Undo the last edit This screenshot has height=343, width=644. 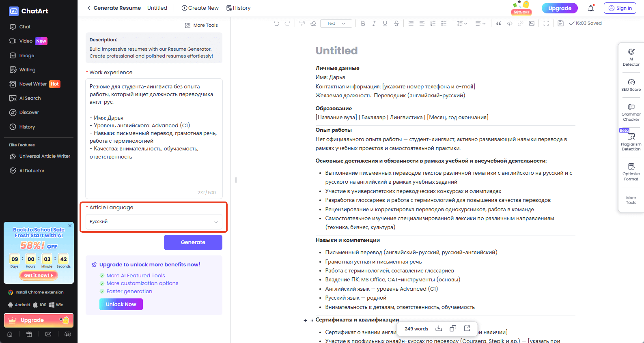click(276, 24)
